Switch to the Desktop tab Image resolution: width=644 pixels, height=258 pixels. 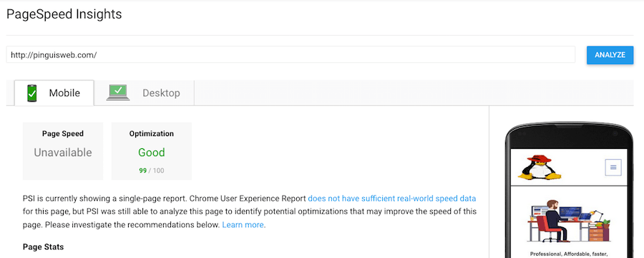tap(144, 93)
